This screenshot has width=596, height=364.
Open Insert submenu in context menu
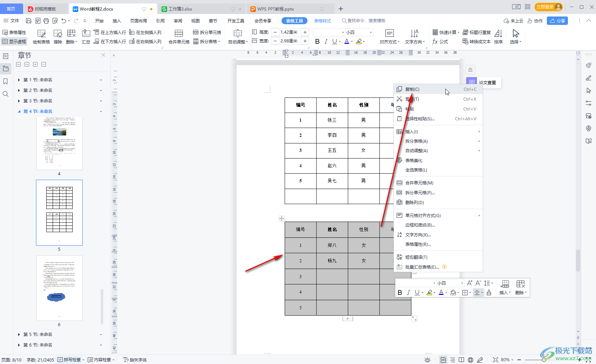(x=438, y=132)
